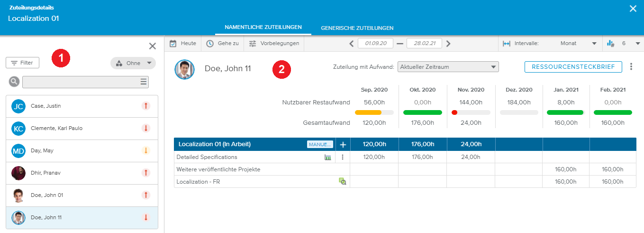Add allocation with the plus icon
Screen dimensions: 644x233
coord(343,144)
